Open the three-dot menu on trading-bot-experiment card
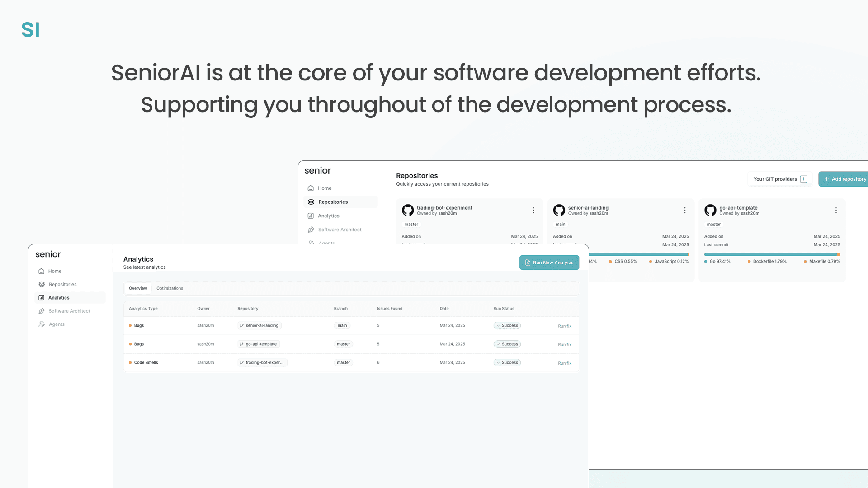The image size is (868, 488). [x=533, y=210]
